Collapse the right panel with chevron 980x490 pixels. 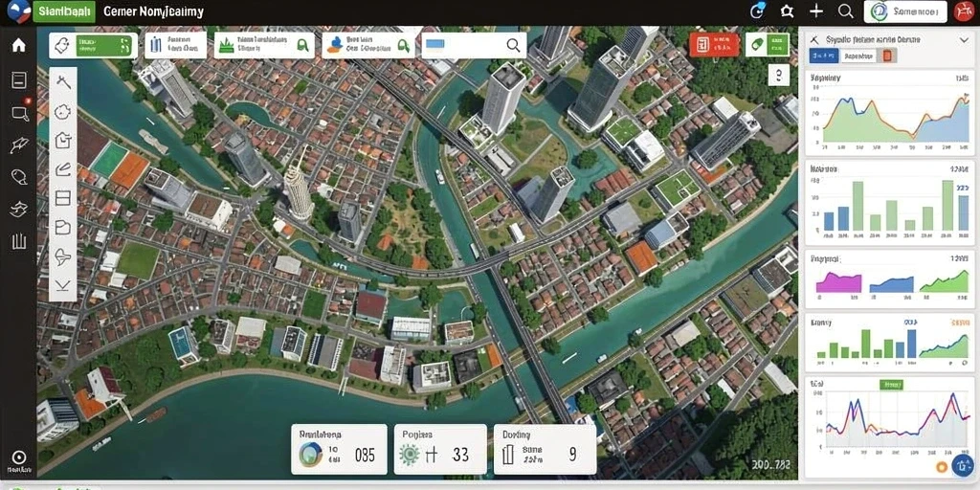coord(965,39)
